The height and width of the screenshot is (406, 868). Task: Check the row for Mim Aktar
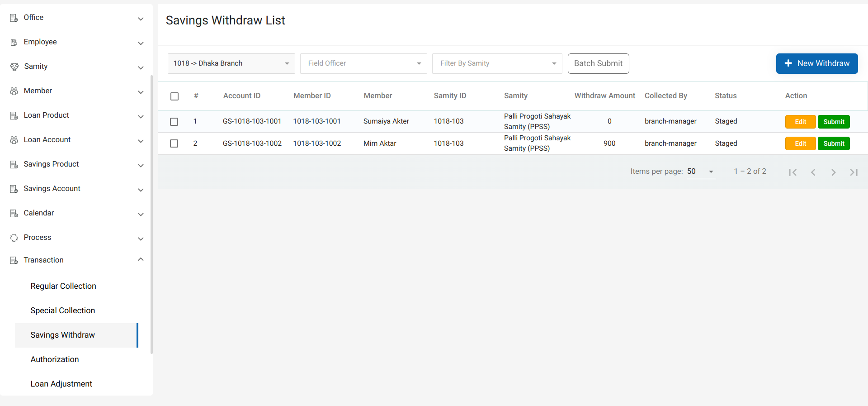174,143
